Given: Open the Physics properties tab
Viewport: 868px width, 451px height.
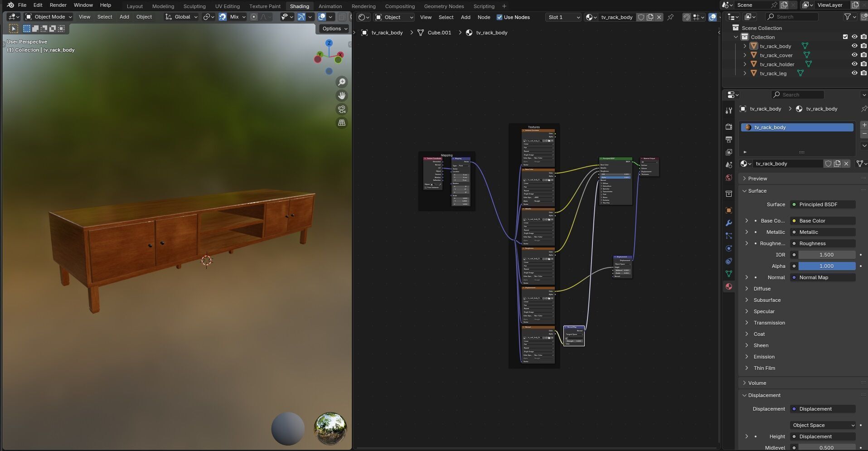Looking at the screenshot, I should [x=729, y=248].
